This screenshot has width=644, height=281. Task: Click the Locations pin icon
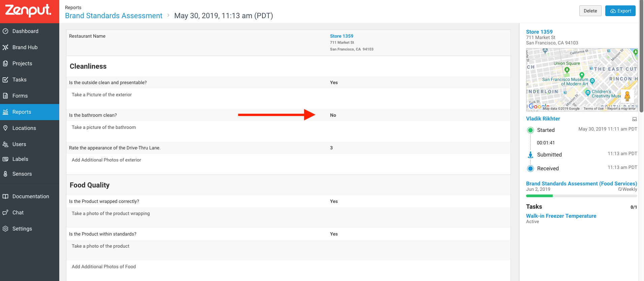tap(5, 128)
